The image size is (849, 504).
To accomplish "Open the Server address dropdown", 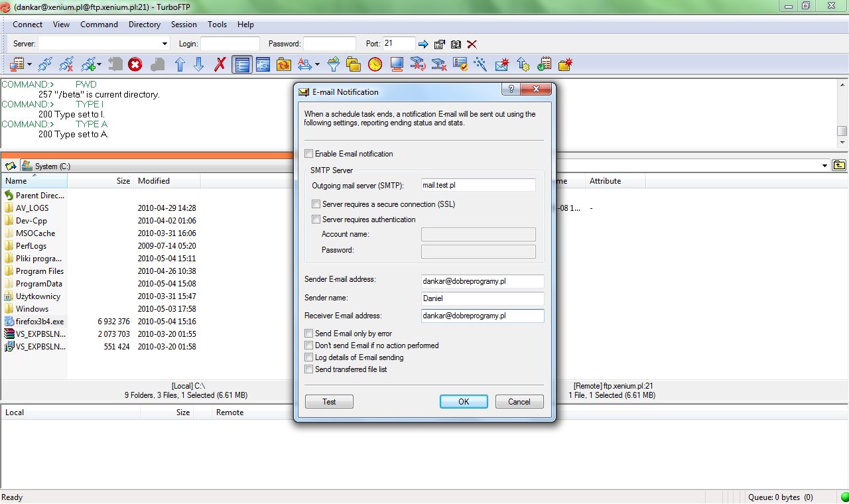I will 165,44.
